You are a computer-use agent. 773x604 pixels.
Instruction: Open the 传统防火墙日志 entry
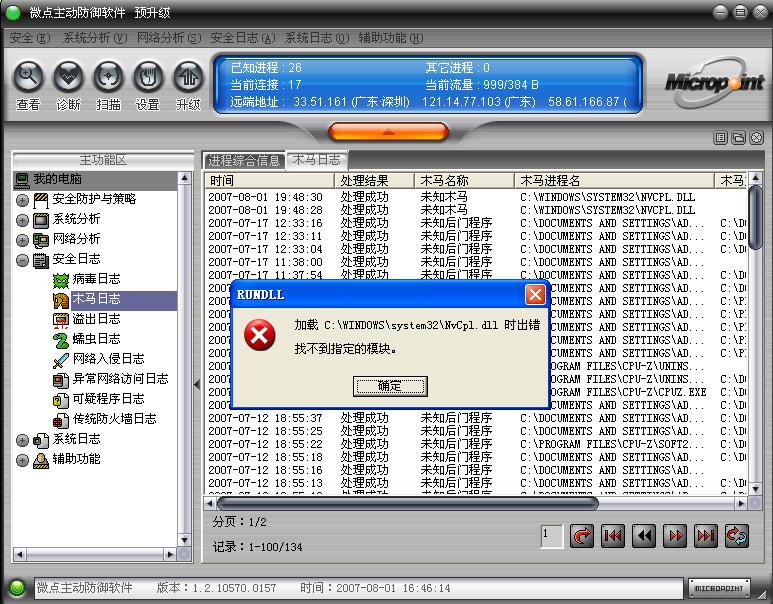(x=105, y=419)
